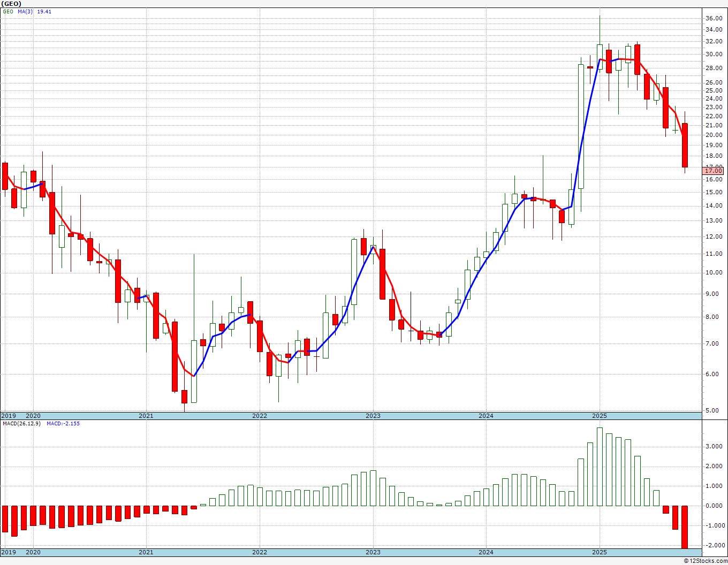This screenshot has height=565, width=728.
Task: Select 2020 on the price chart time axis
Action: pos(33,416)
